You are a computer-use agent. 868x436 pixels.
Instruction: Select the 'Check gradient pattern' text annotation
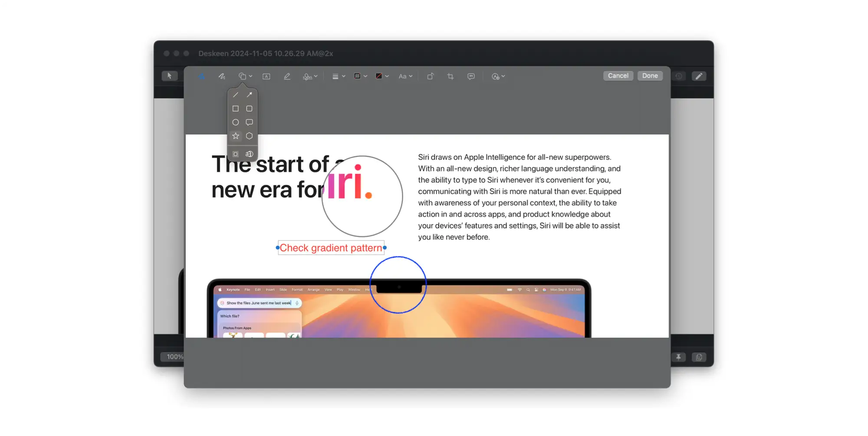tap(331, 248)
